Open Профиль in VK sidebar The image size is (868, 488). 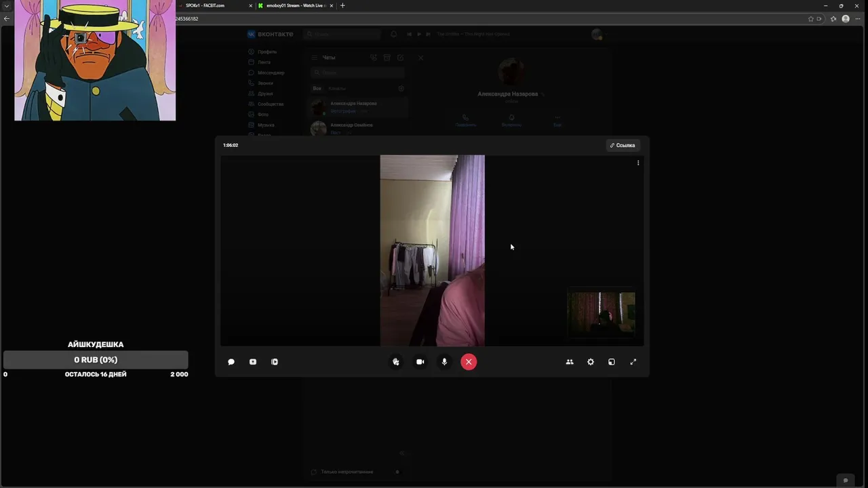tap(263, 52)
